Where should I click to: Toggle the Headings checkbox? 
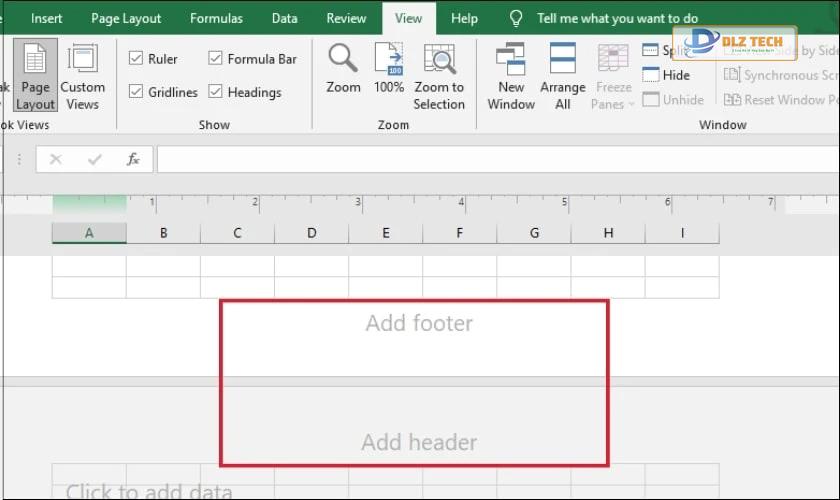215,91
